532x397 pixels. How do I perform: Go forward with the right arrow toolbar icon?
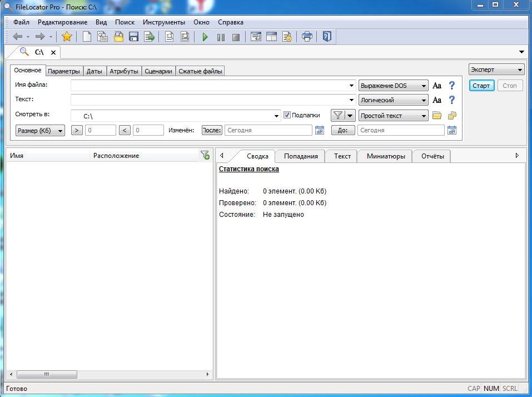[40, 37]
